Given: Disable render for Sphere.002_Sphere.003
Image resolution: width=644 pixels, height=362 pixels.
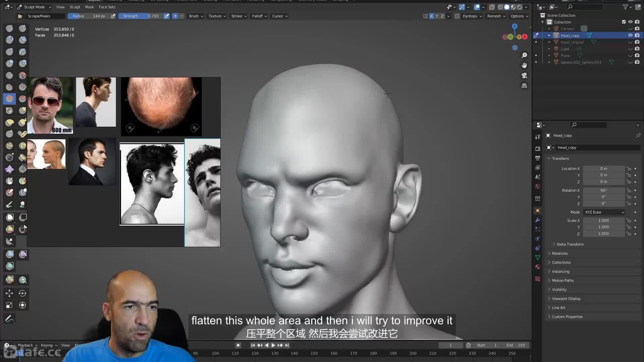Looking at the screenshot, I should click(x=637, y=62).
